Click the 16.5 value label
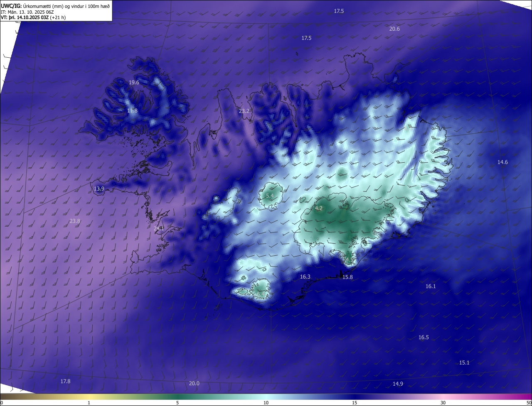This screenshot has width=532, height=406. click(x=424, y=338)
